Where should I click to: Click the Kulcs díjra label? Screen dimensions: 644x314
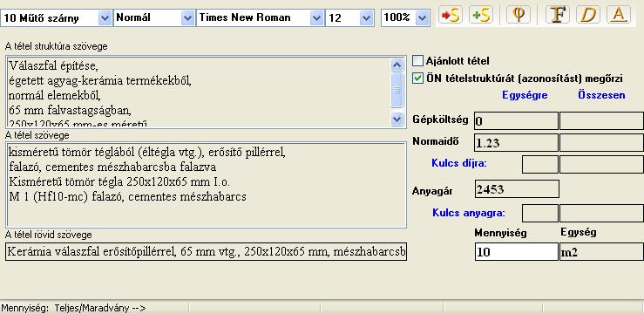click(x=459, y=163)
